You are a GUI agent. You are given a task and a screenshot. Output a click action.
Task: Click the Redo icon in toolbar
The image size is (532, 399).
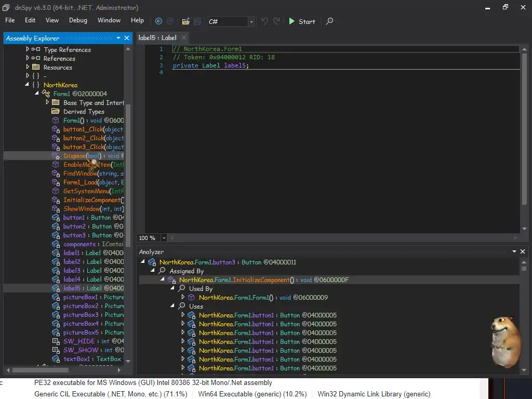(x=277, y=21)
